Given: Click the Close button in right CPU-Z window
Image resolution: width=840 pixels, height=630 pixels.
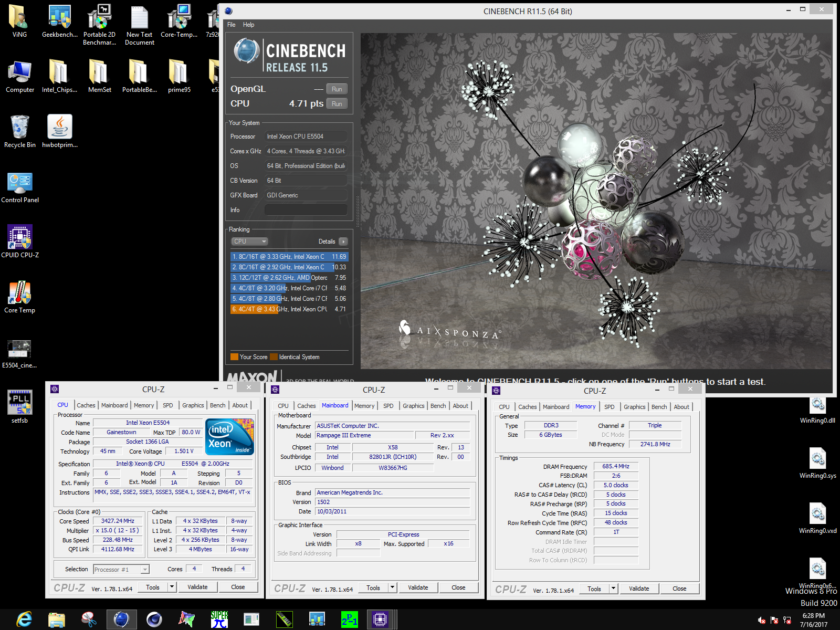Looking at the screenshot, I should coord(679,589).
